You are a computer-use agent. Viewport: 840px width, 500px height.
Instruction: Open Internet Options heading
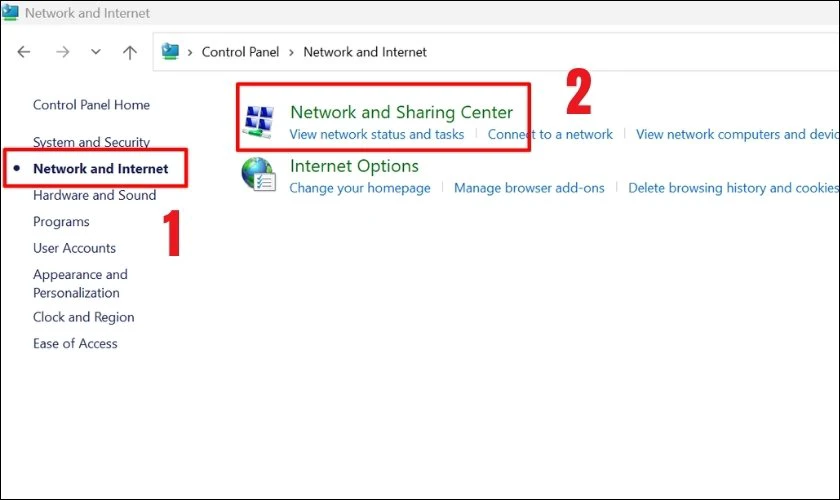tap(354, 166)
